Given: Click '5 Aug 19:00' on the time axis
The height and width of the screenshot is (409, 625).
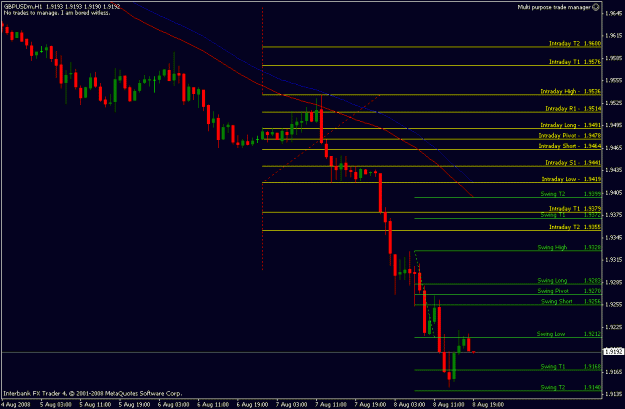Looking at the screenshot, I should pos(134,405).
